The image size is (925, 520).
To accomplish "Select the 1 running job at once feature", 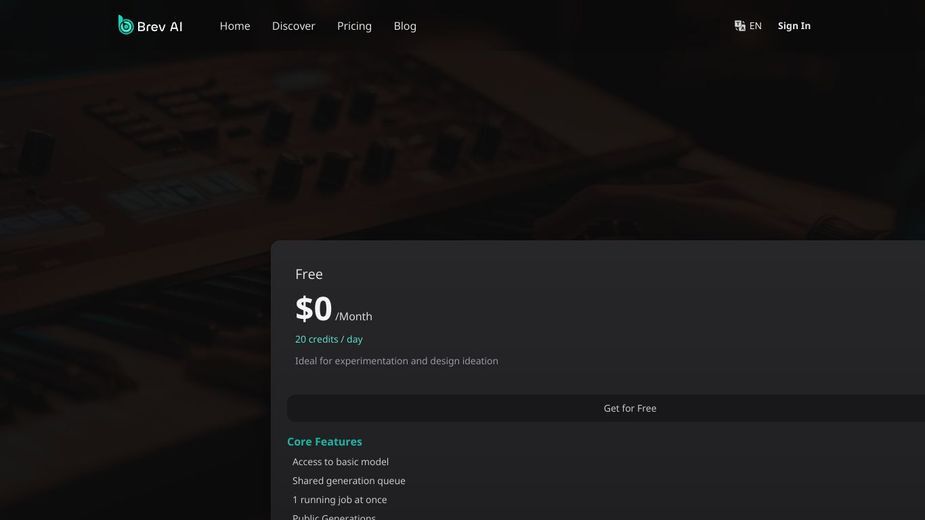I will (x=339, y=499).
